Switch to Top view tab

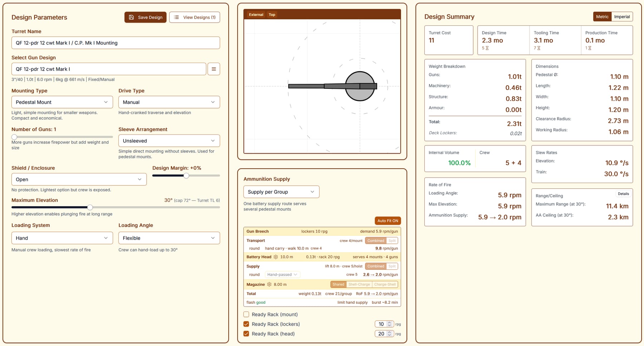tap(272, 15)
